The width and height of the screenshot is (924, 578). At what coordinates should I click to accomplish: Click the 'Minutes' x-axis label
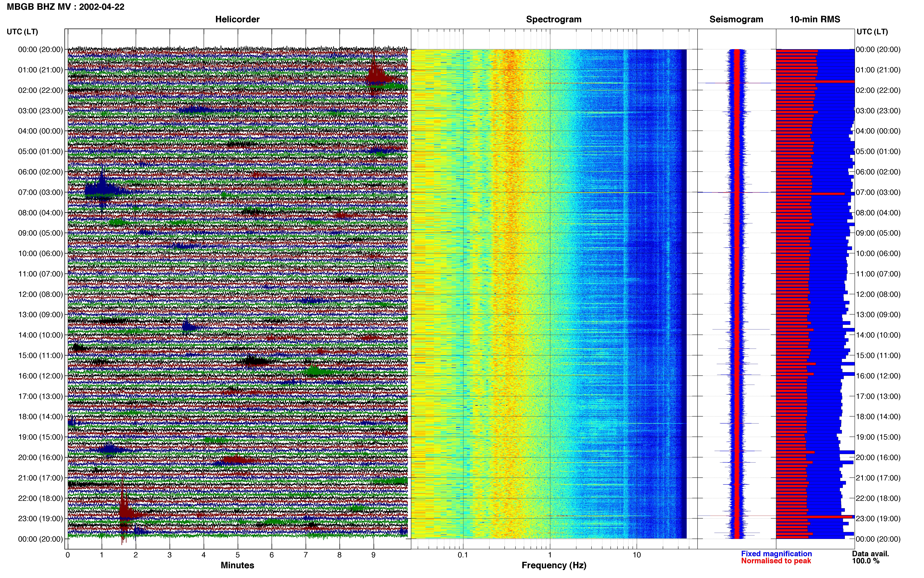[237, 565]
